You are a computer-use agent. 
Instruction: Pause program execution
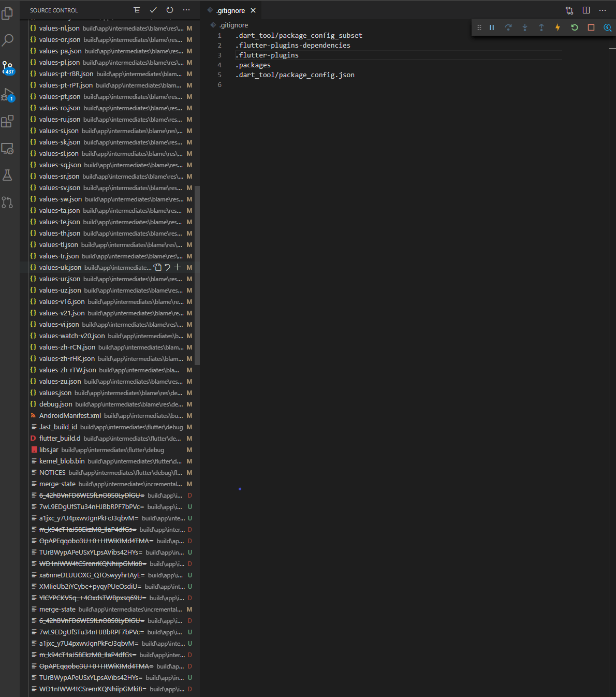[492, 27]
